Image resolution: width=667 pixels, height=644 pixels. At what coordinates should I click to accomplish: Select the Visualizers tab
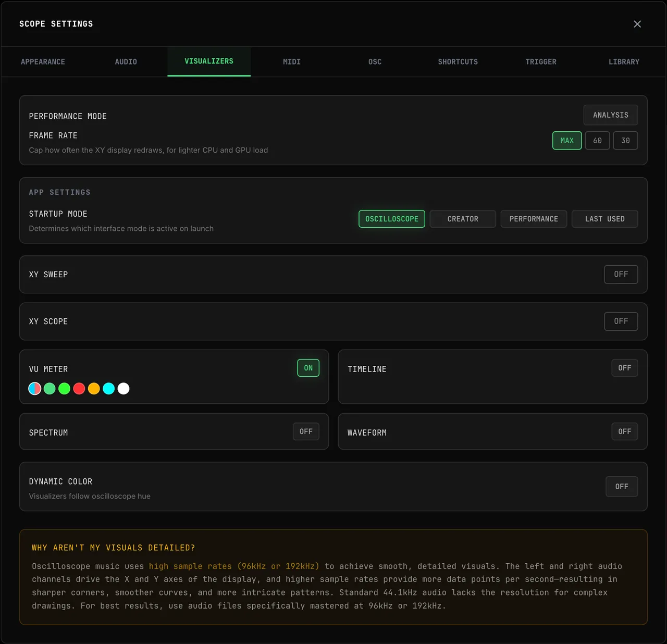pos(209,61)
